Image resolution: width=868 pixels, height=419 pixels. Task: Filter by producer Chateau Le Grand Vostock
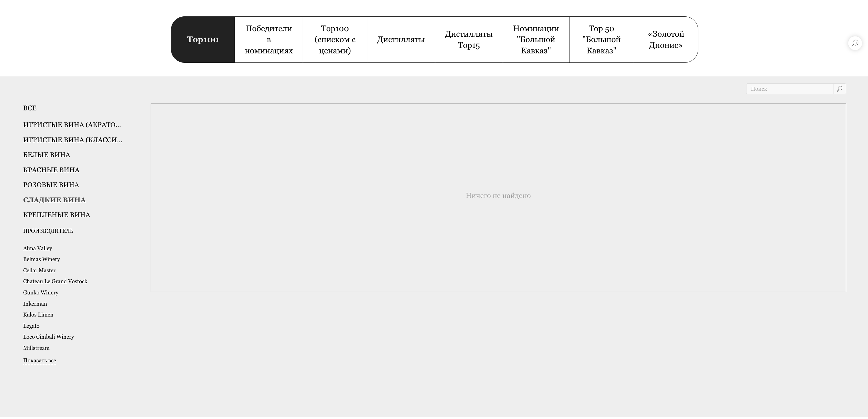[x=55, y=281]
